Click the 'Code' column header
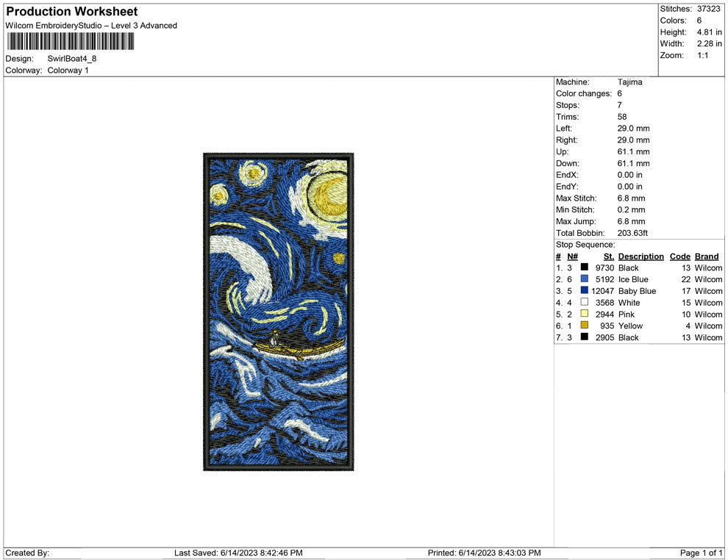The height and width of the screenshot is (560, 728). point(679,256)
